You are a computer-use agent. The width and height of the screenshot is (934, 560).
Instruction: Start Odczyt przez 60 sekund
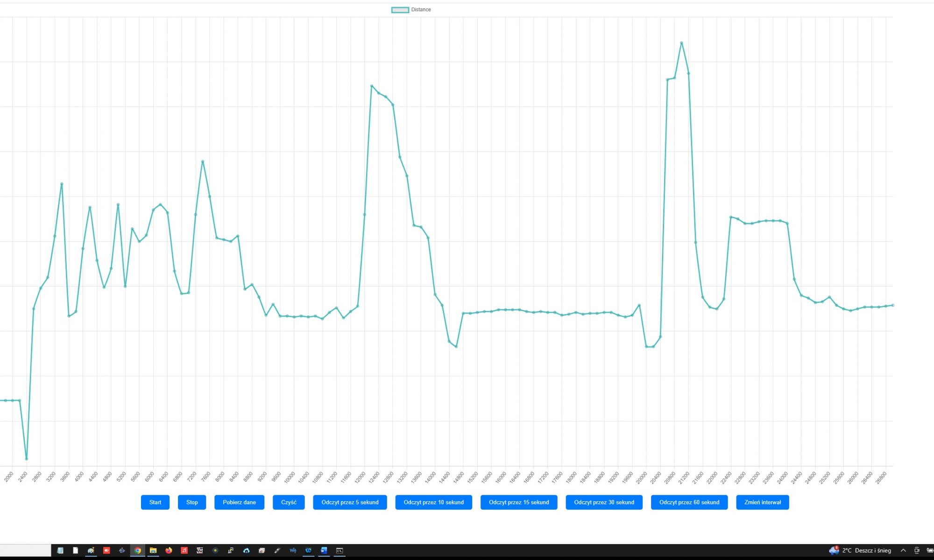click(x=689, y=502)
